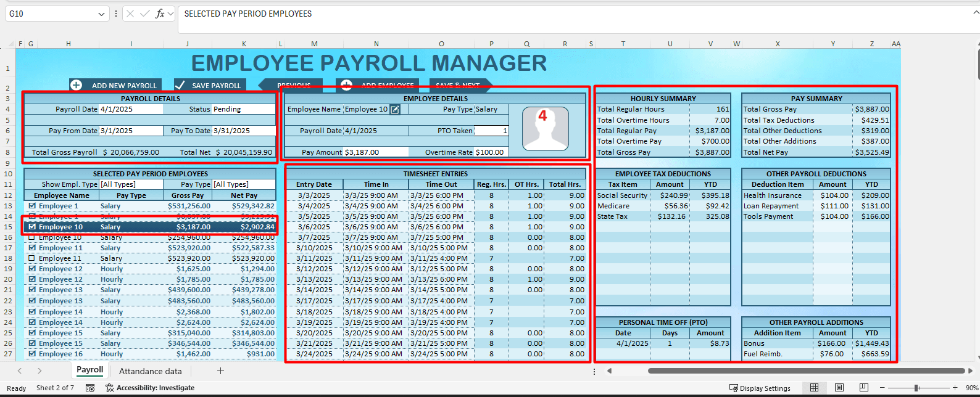Viewport: 980px width, 397px height.
Task: Click the macro recording icon in status bar
Action: [90, 388]
